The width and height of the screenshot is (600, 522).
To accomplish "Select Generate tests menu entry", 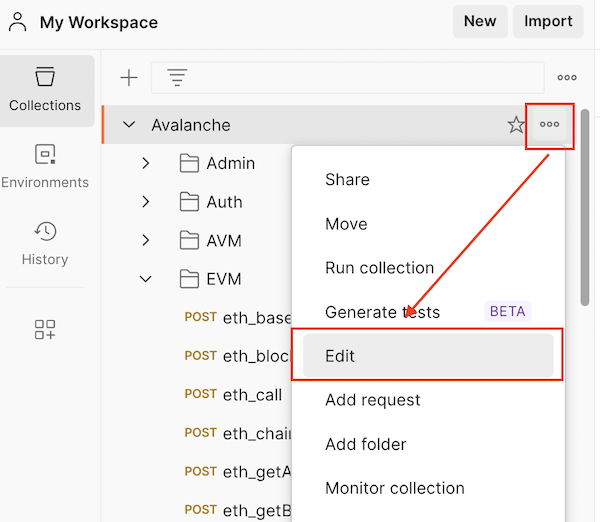I will coord(382,312).
